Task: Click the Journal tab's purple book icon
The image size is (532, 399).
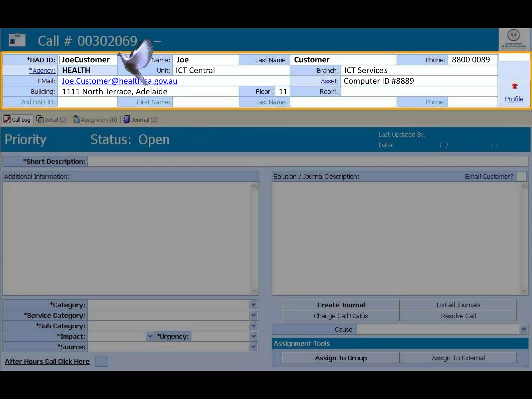Action: click(x=127, y=119)
